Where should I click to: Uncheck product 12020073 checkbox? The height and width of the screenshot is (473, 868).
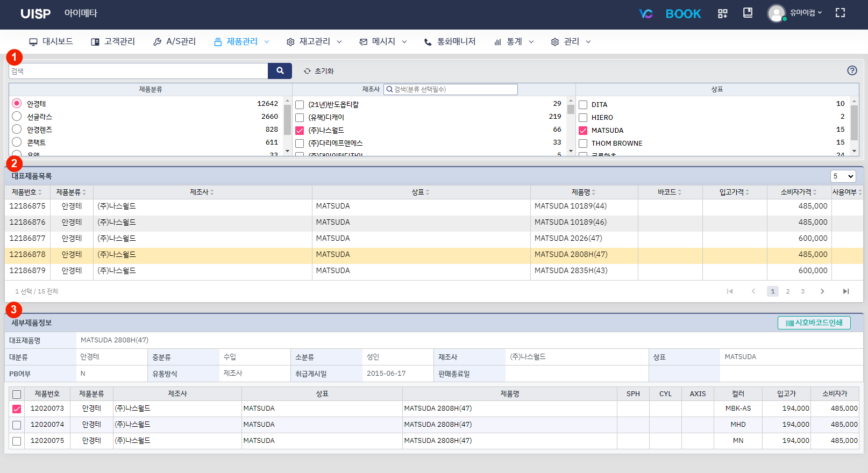coord(17,409)
